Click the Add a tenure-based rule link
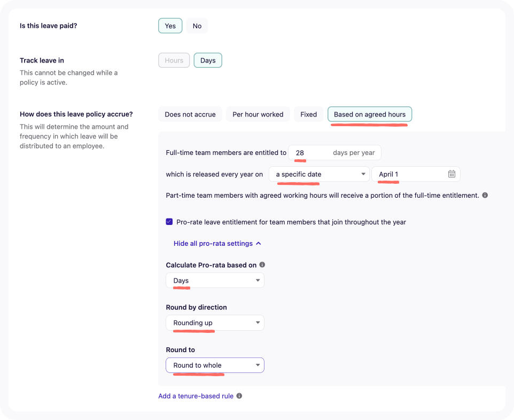This screenshot has height=420, width=514. (x=196, y=396)
